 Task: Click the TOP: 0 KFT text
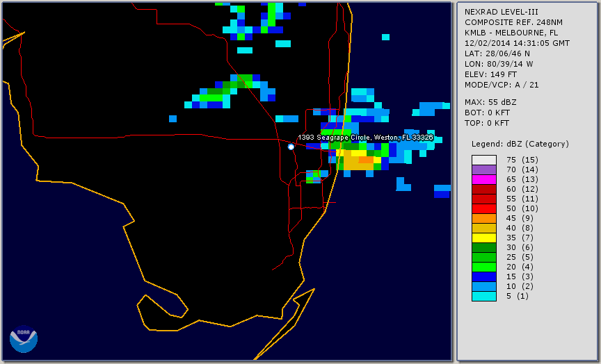[487, 123]
